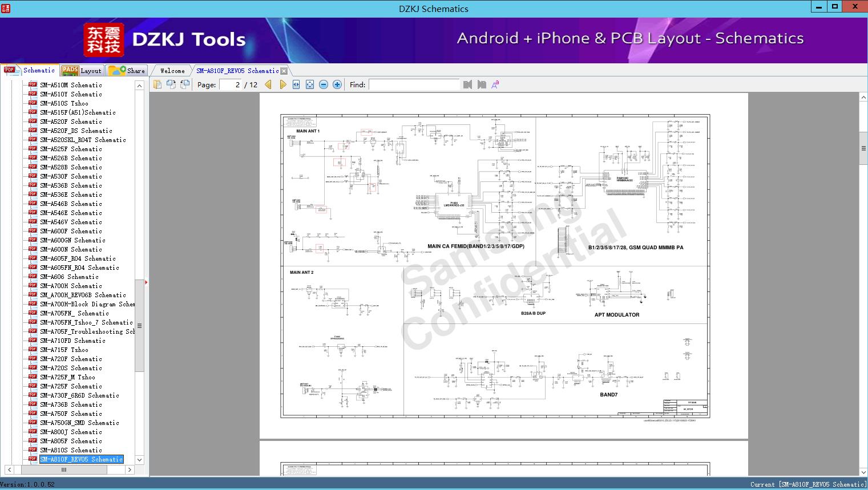Open SM-A800J Schematic entry

click(71, 432)
